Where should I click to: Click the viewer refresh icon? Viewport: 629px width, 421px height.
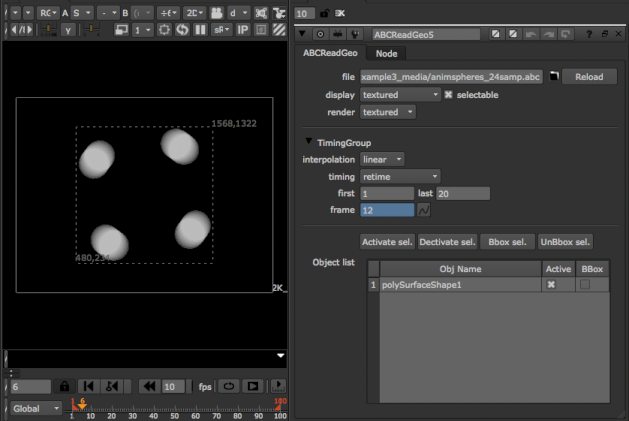[x=183, y=31]
